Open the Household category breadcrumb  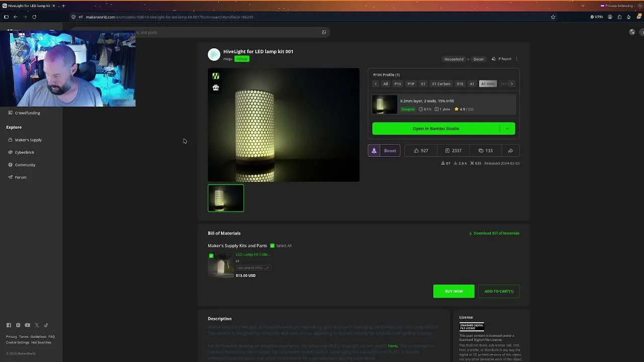pos(454,59)
